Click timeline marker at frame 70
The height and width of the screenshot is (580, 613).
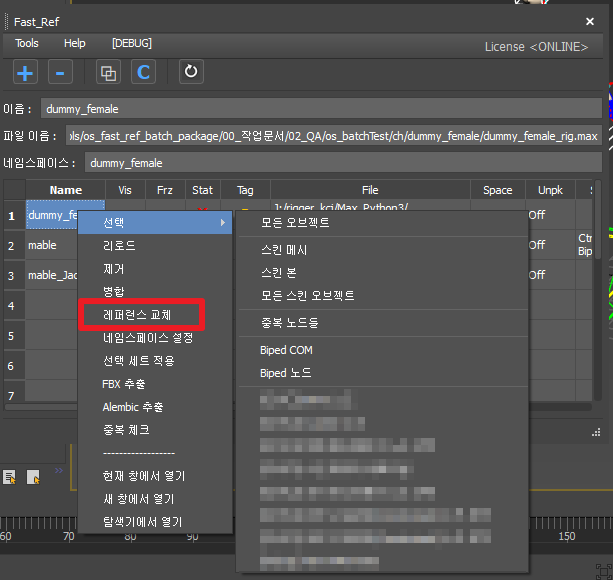pyautogui.click(x=69, y=536)
